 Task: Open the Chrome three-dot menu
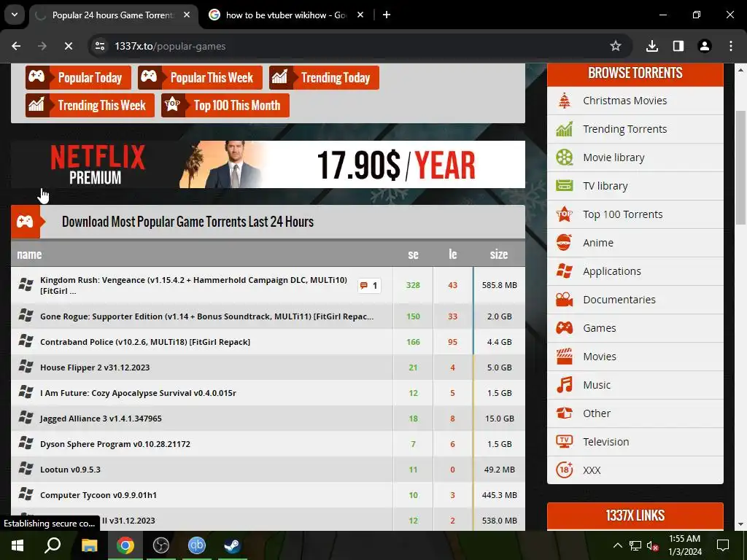pos(731,46)
